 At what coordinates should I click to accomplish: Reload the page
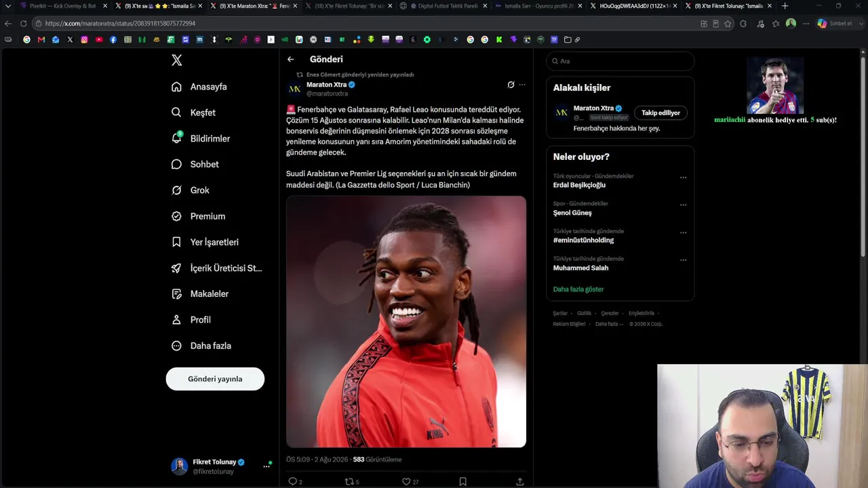[23, 23]
